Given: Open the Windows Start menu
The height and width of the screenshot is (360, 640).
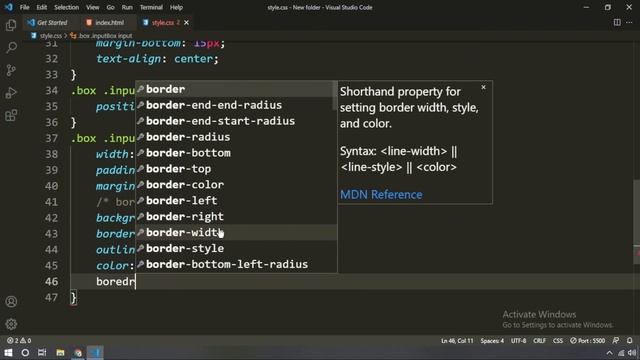Looking at the screenshot, I should (x=8, y=353).
